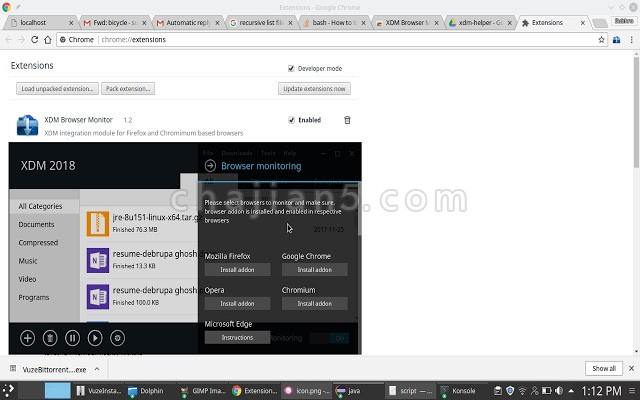This screenshot has height=400, width=640.
Task: Reload the current Chrome page
Action: 34,40
